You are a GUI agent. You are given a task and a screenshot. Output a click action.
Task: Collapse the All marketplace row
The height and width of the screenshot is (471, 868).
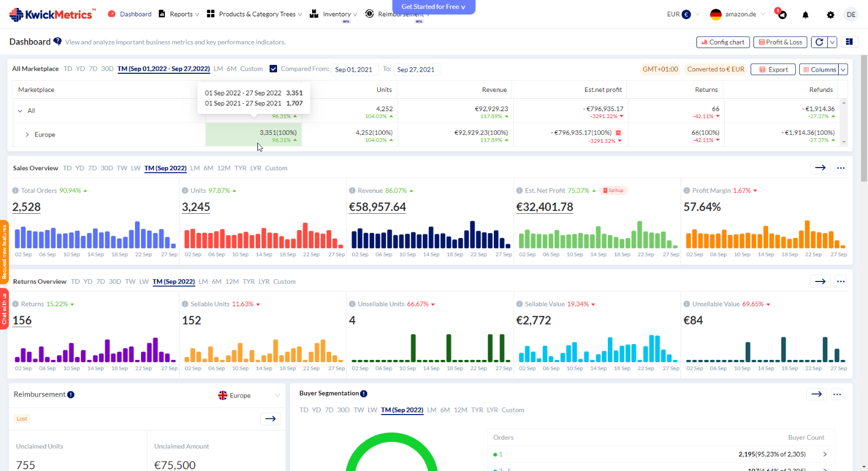[20, 111]
